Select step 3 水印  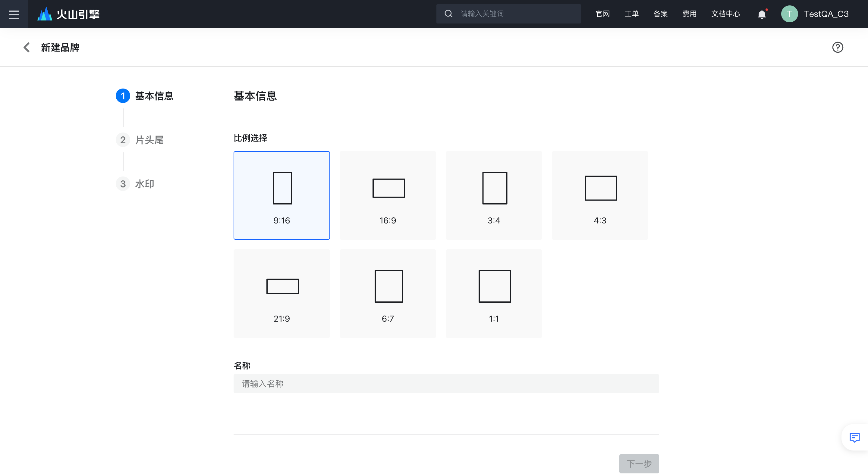(x=135, y=184)
